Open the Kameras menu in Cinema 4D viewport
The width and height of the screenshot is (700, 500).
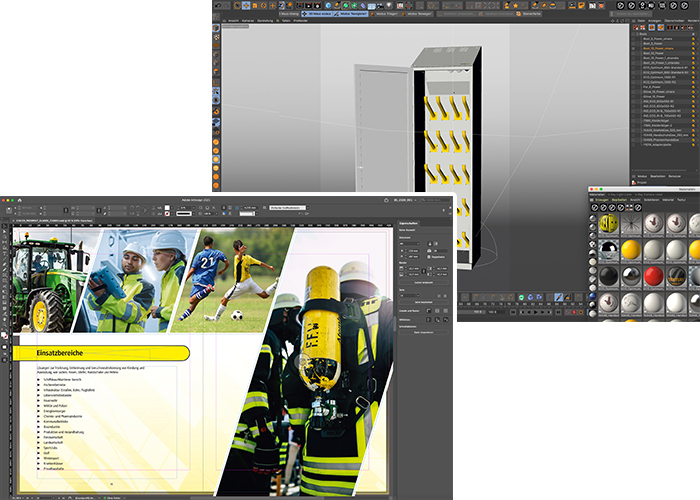point(248,21)
